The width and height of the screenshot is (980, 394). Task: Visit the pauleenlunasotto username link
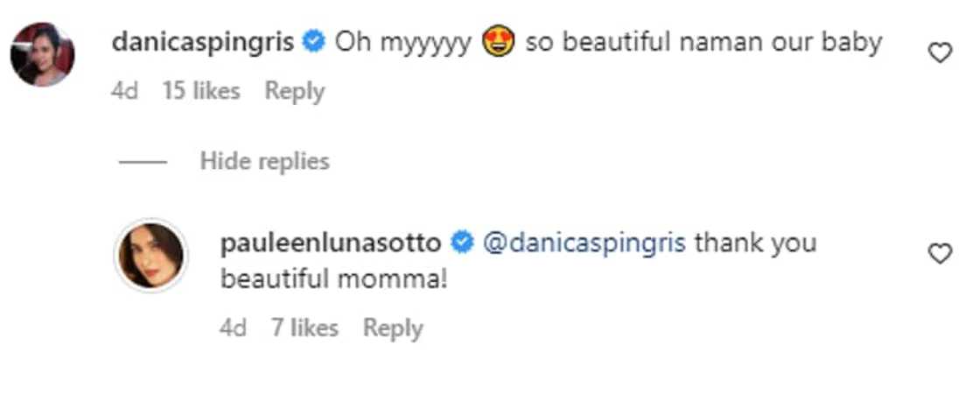pyautogui.click(x=332, y=243)
